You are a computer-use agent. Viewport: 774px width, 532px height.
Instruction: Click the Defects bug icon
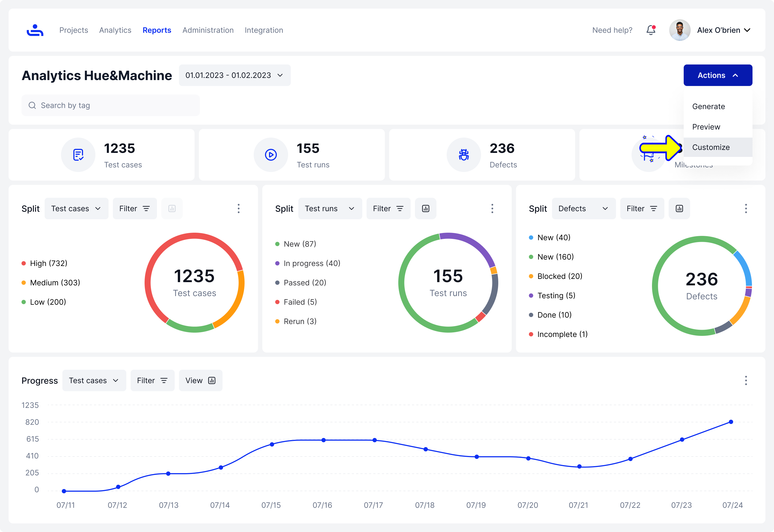[x=464, y=155]
